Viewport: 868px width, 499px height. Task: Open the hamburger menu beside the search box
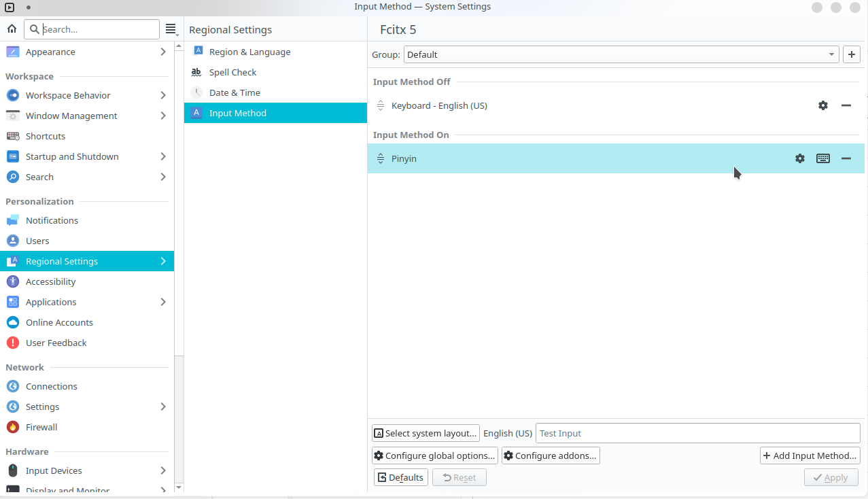click(171, 29)
